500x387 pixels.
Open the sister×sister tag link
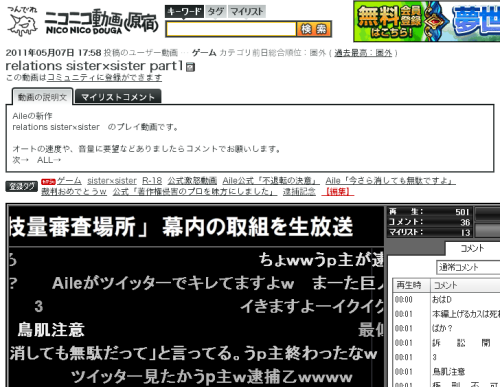coord(112,181)
